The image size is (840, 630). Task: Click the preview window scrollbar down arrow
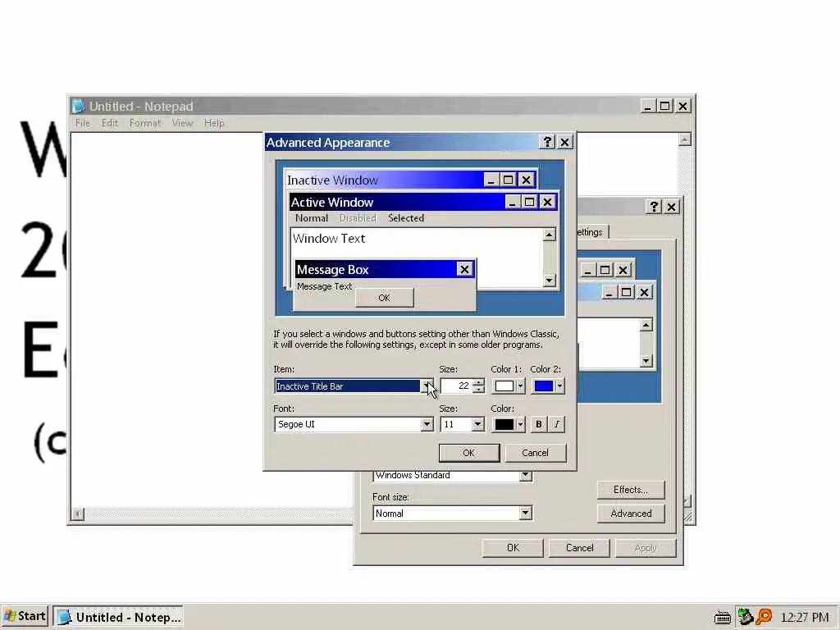coord(549,280)
